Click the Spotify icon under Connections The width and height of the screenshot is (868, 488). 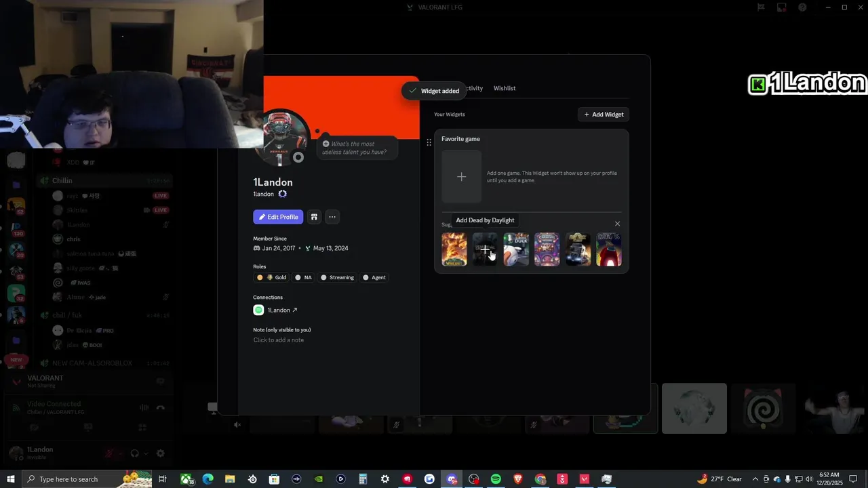click(x=258, y=310)
